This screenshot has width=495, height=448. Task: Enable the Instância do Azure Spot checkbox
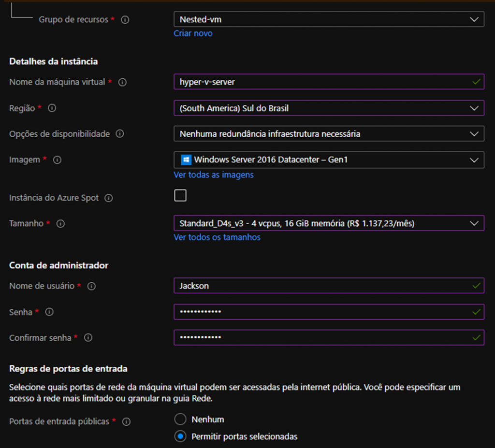click(180, 196)
